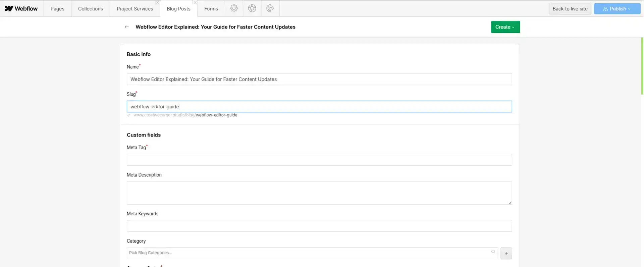Click the Category label
This screenshot has width=644, height=267.
136,241
